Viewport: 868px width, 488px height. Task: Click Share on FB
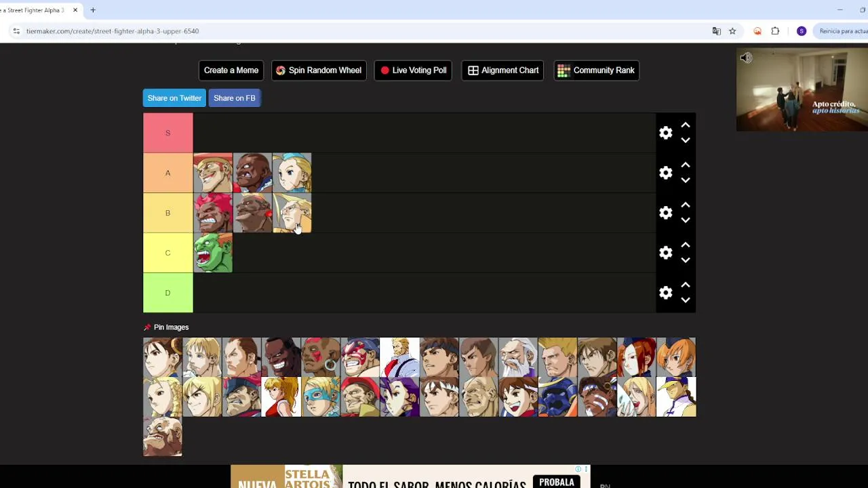[x=235, y=98]
